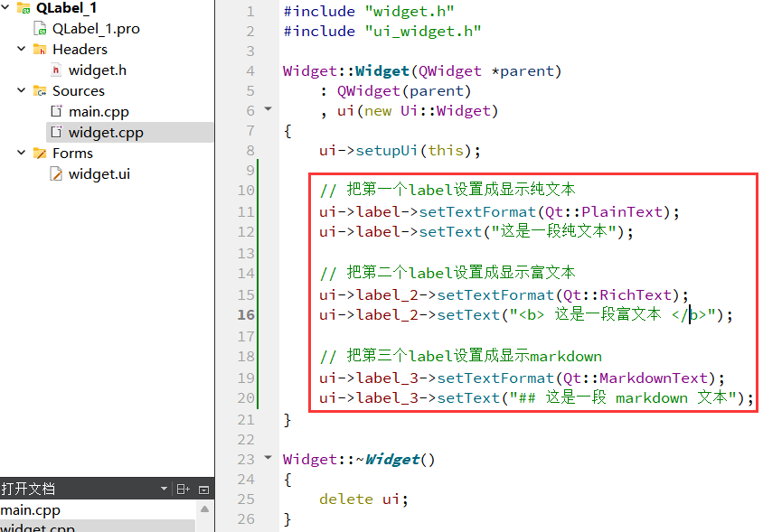Fold the destructor block at line 23
763x532 pixels.
click(268, 457)
